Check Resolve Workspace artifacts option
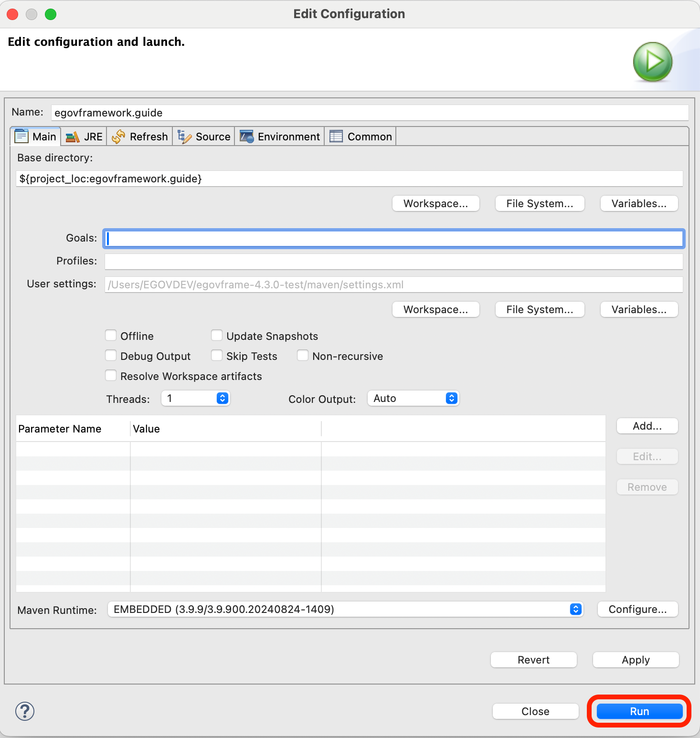700x738 pixels. pyautogui.click(x=111, y=376)
